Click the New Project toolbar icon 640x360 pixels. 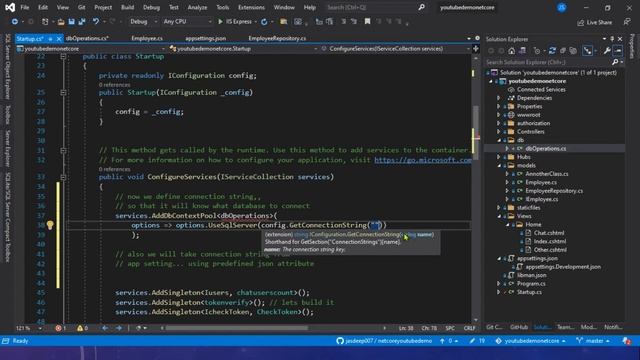coord(45,22)
